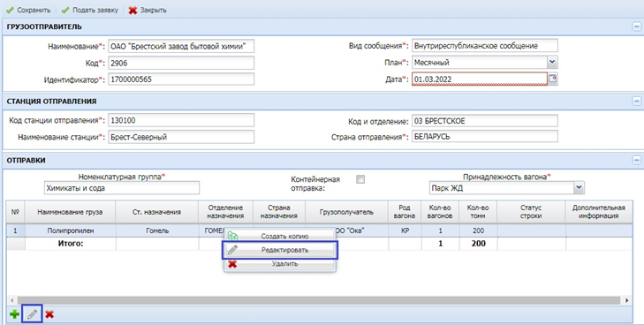Viewport: 644px width, 325px height.
Task: Click the Код field with 2906
Action: [x=181, y=63]
